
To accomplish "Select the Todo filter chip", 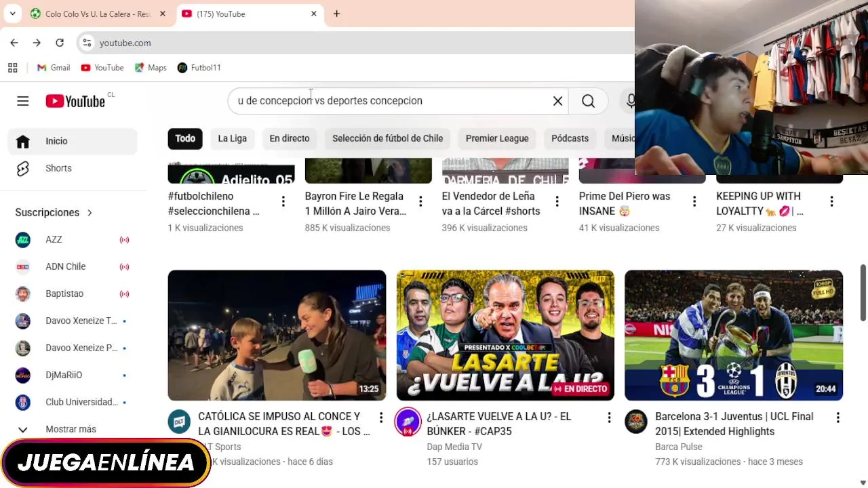I will (x=185, y=138).
